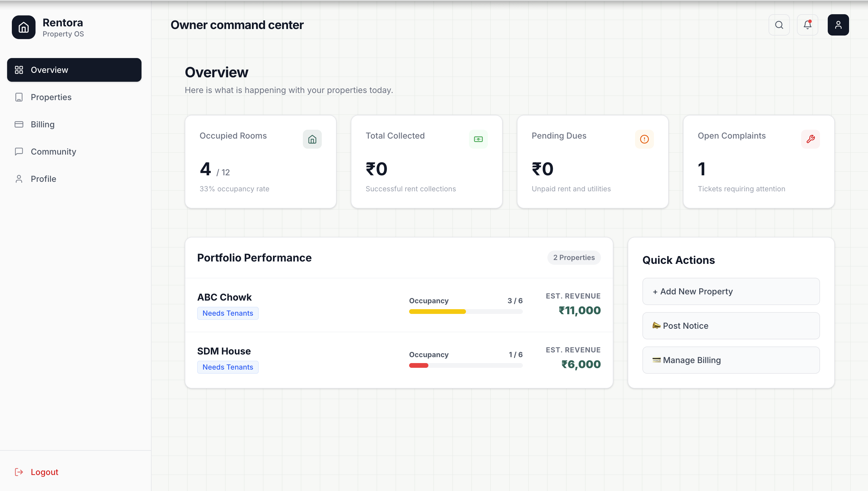Select Overview in the sidebar

[74, 70]
